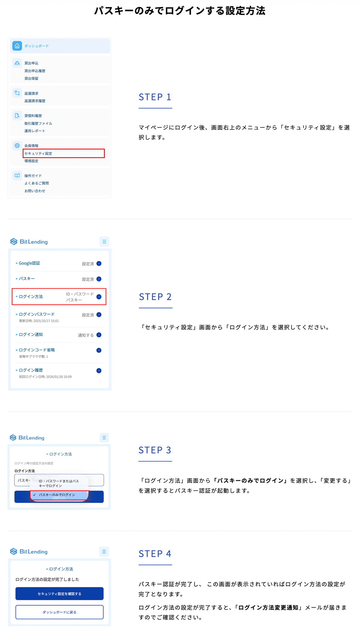Click the 操作ガイド book icon
This screenshot has width=362, height=644.
17,175
